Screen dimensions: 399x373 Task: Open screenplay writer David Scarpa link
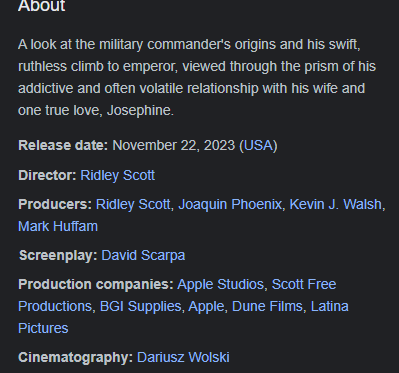tap(143, 256)
